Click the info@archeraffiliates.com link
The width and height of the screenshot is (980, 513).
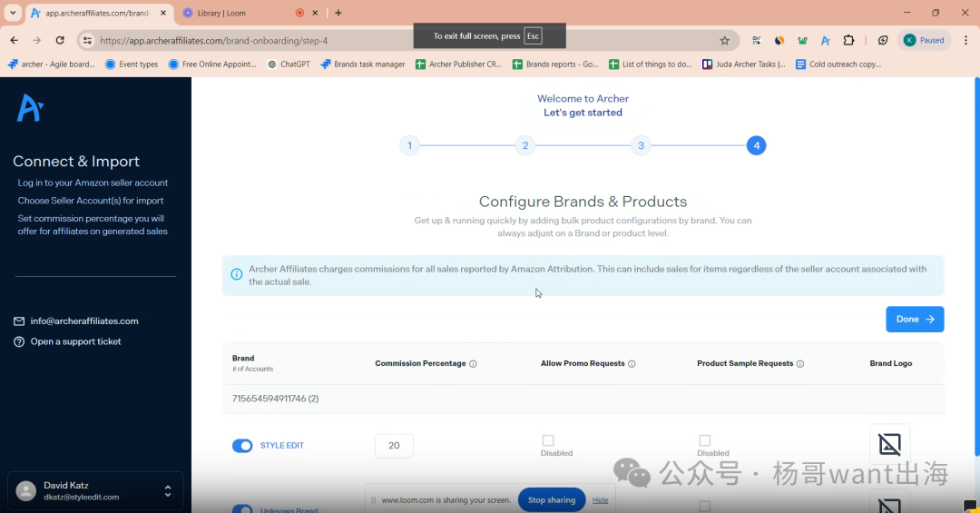click(x=84, y=321)
